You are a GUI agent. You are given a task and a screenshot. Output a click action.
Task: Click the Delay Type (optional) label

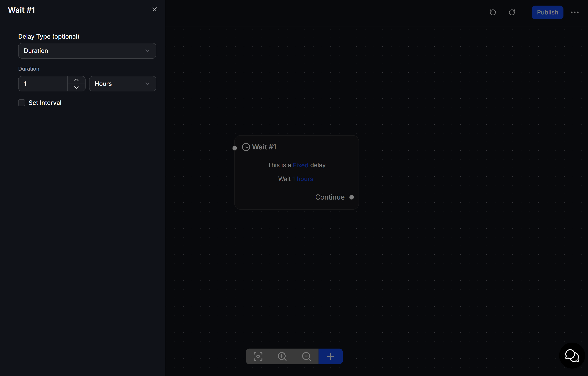coord(49,37)
